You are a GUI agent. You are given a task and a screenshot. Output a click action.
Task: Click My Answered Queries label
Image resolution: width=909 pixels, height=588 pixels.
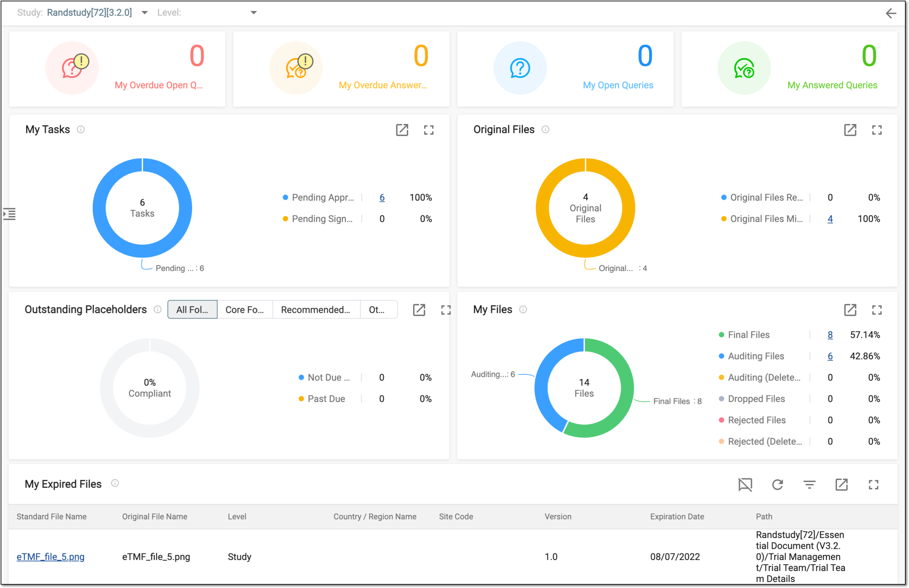[832, 85]
